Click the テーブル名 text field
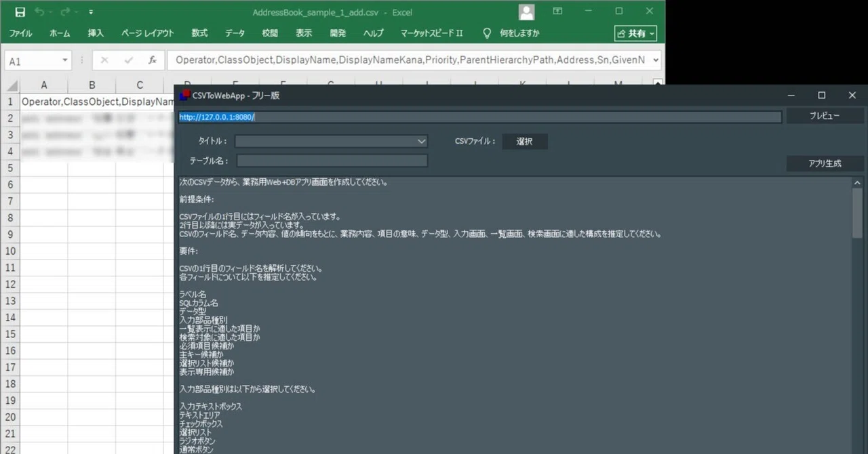The width and height of the screenshot is (868, 454). [x=332, y=161]
